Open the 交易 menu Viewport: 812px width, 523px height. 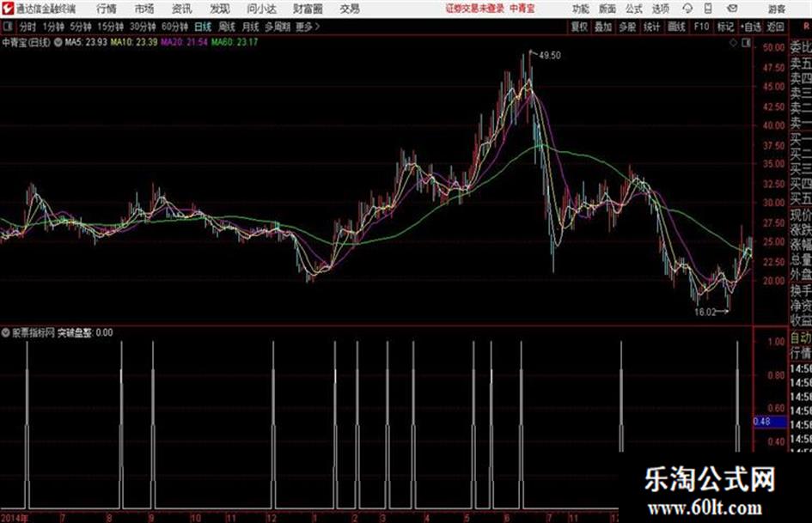350,9
